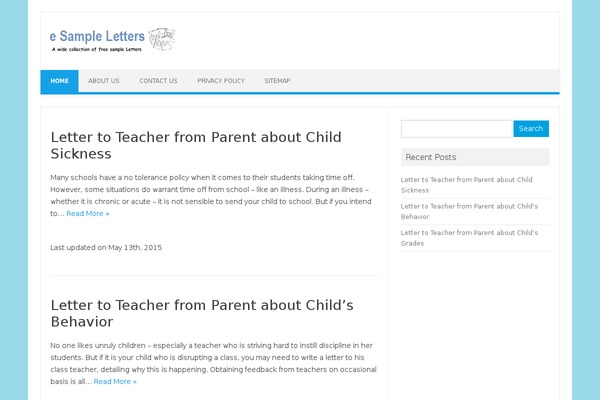Open the Home menu tab
The width and height of the screenshot is (600, 400).
pyautogui.click(x=59, y=81)
